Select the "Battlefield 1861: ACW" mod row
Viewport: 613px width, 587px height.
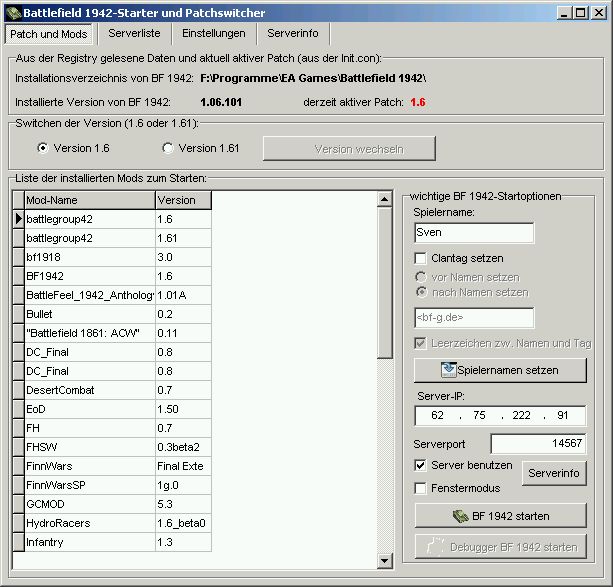(x=112, y=333)
